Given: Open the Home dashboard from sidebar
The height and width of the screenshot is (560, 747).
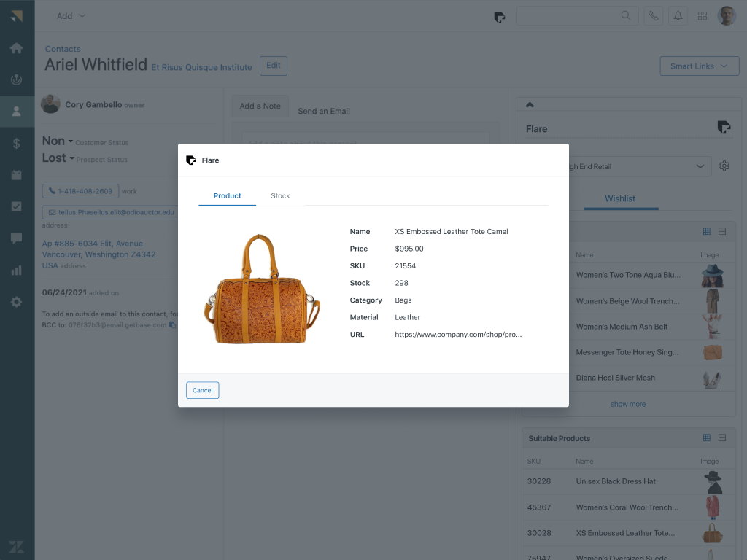Looking at the screenshot, I should click(x=16, y=48).
